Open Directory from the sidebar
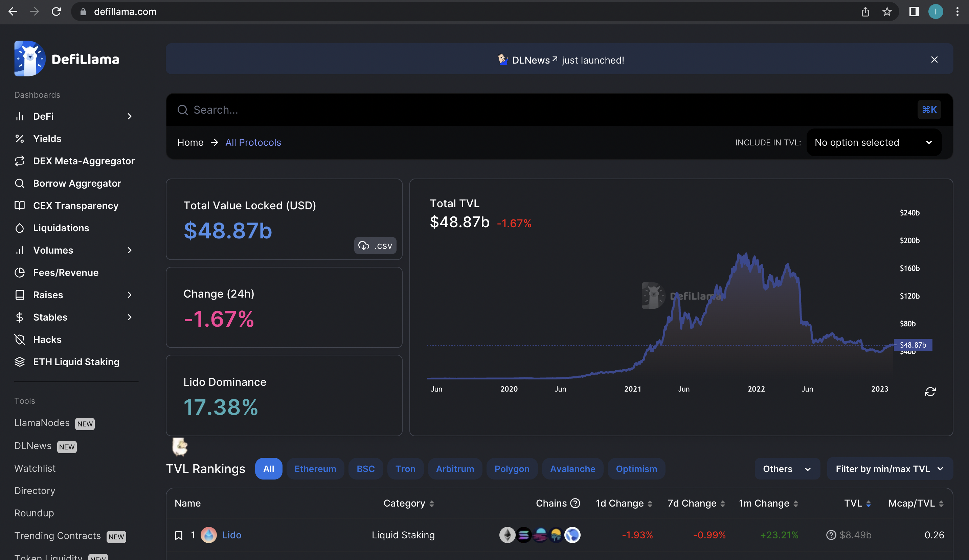The height and width of the screenshot is (560, 969). pyautogui.click(x=35, y=491)
